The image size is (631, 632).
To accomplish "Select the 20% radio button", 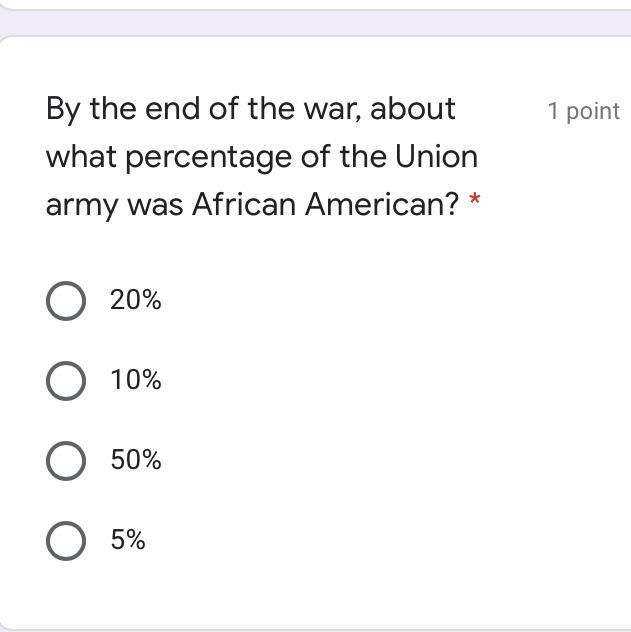I will pos(66,300).
